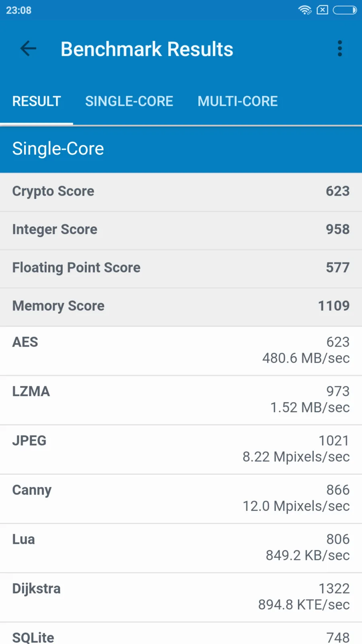Tap the Wi-Fi status icon
This screenshot has width=362, height=644.
305,10
